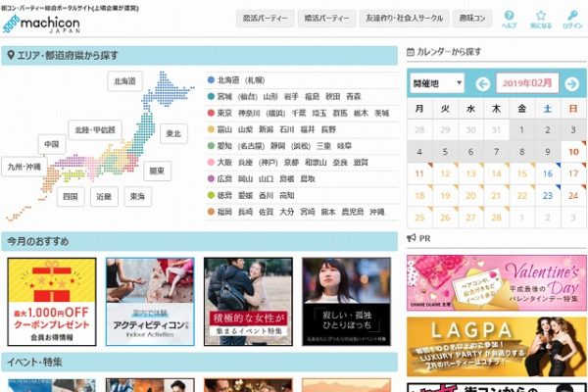Click the 東京 prefecture link
This screenshot has width=588, height=392.
(226, 113)
